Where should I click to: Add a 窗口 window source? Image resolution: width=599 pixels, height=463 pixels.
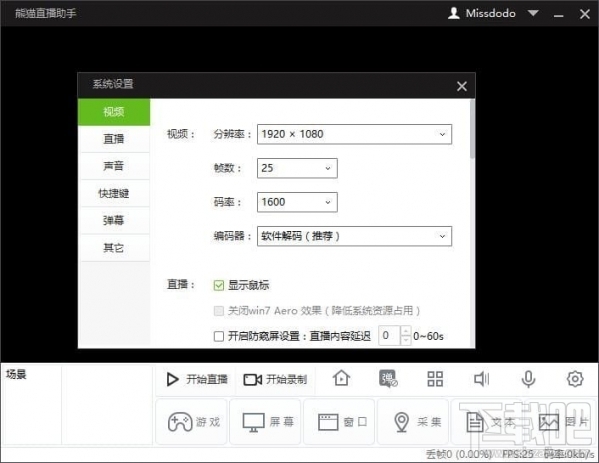coord(339,422)
